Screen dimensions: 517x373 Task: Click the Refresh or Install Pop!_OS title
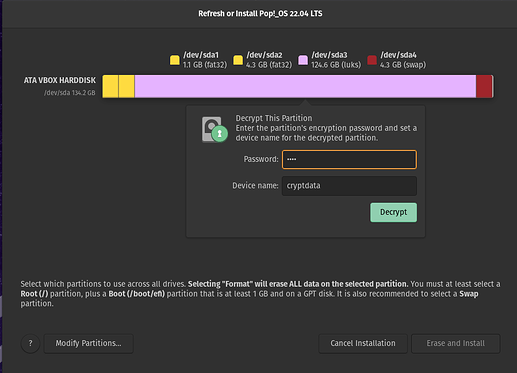tap(260, 14)
